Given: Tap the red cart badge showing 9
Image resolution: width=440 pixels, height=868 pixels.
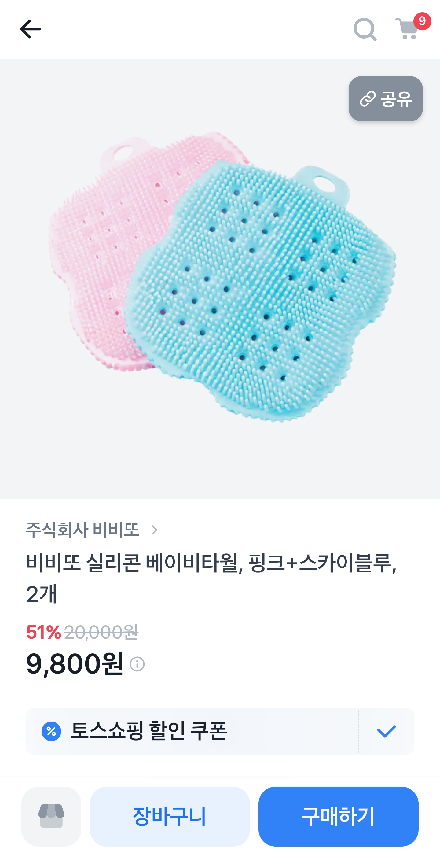Looking at the screenshot, I should pyautogui.click(x=422, y=21).
